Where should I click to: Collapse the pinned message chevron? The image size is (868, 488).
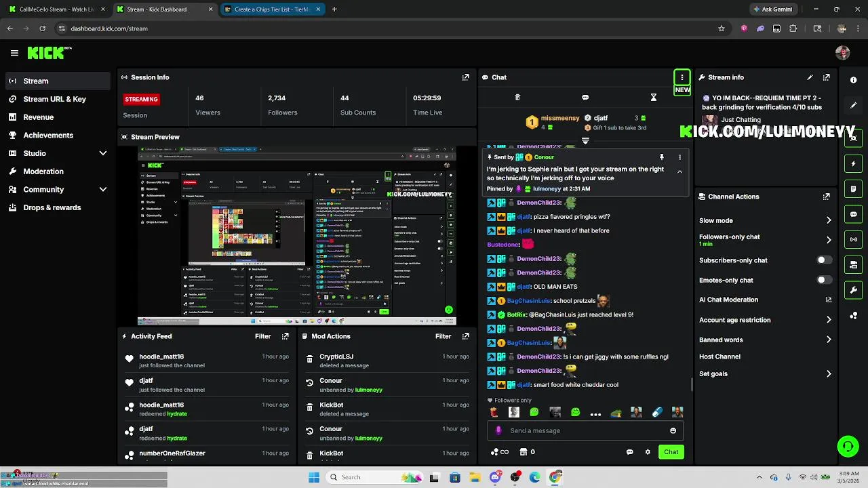679,172
